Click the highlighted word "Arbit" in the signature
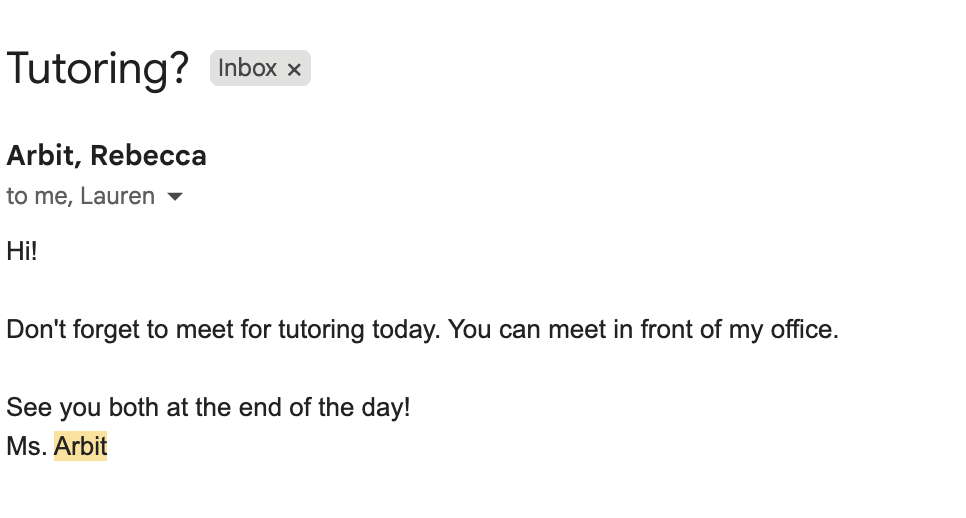Image resolution: width=966 pixels, height=518 pixels. 80,446
